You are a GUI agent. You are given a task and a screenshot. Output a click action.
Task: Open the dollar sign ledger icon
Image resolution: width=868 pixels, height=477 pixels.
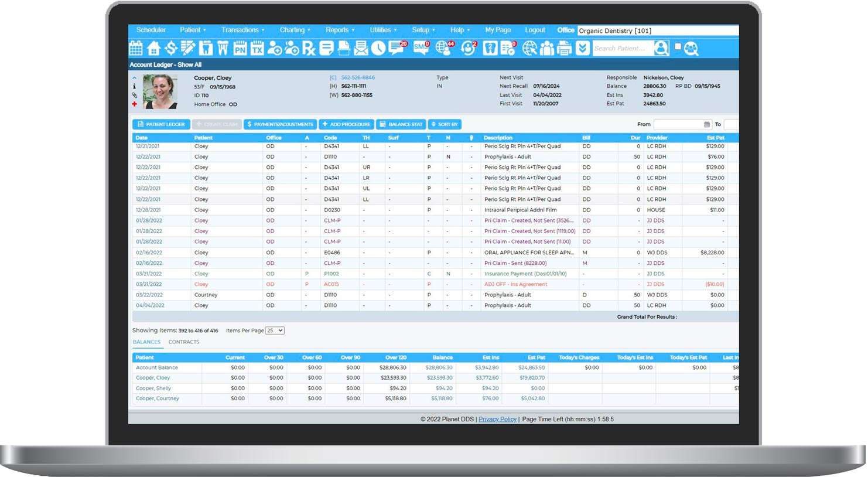tap(170, 48)
